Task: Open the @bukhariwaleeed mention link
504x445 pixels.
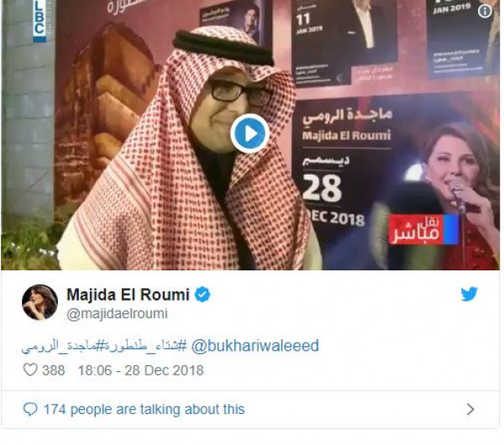Action: coord(255,346)
